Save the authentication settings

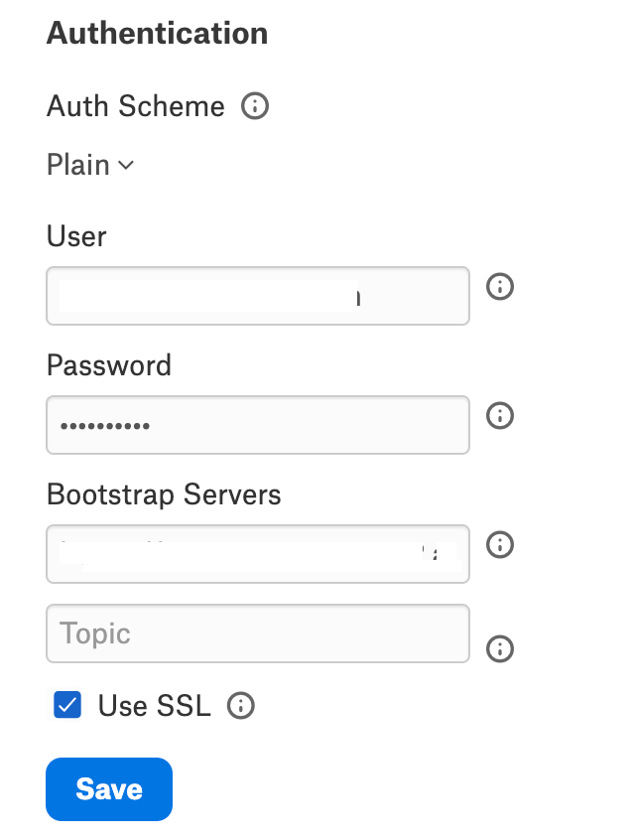109,789
